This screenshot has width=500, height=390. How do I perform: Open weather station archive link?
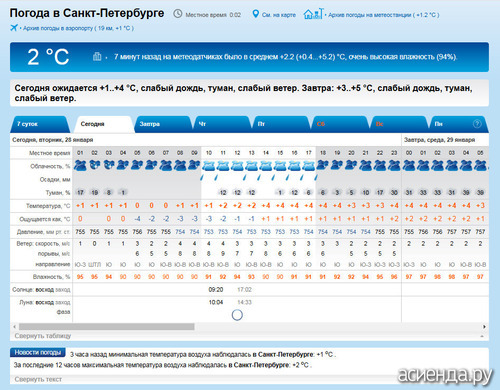(384, 15)
